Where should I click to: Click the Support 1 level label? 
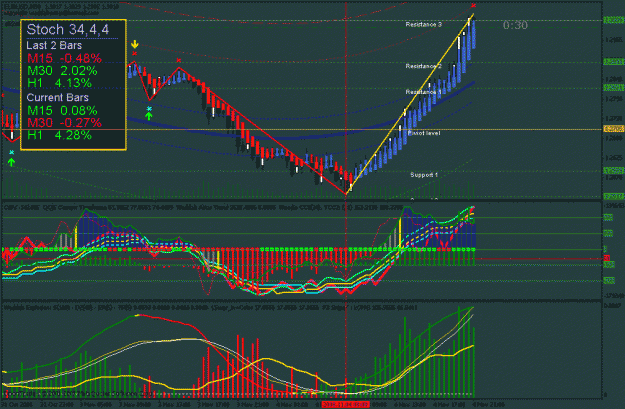tap(424, 175)
